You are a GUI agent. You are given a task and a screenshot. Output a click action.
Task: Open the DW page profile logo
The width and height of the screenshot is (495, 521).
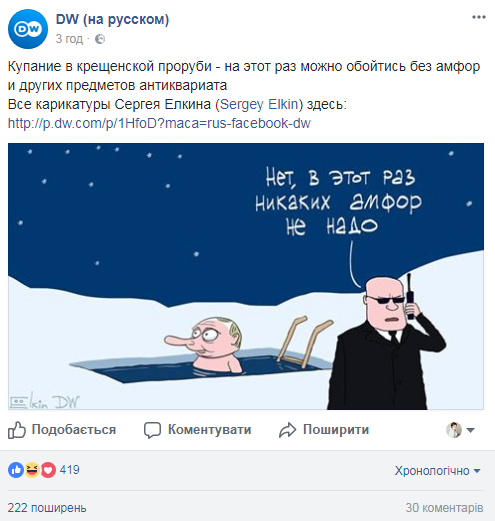tap(28, 29)
